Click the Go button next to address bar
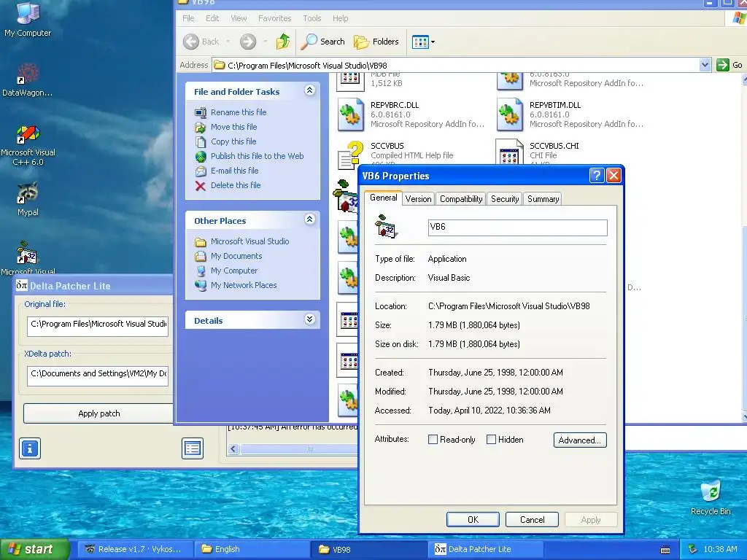Image resolution: width=747 pixels, height=560 pixels. pos(729,65)
